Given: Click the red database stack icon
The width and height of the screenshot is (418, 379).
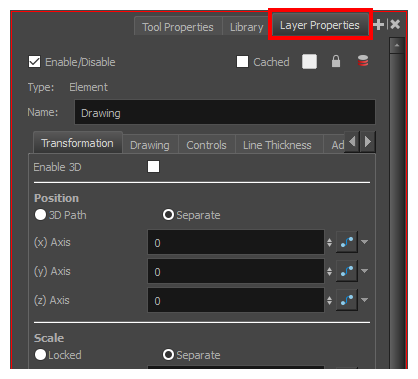Looking at the screenshot, I should (363, 61).
